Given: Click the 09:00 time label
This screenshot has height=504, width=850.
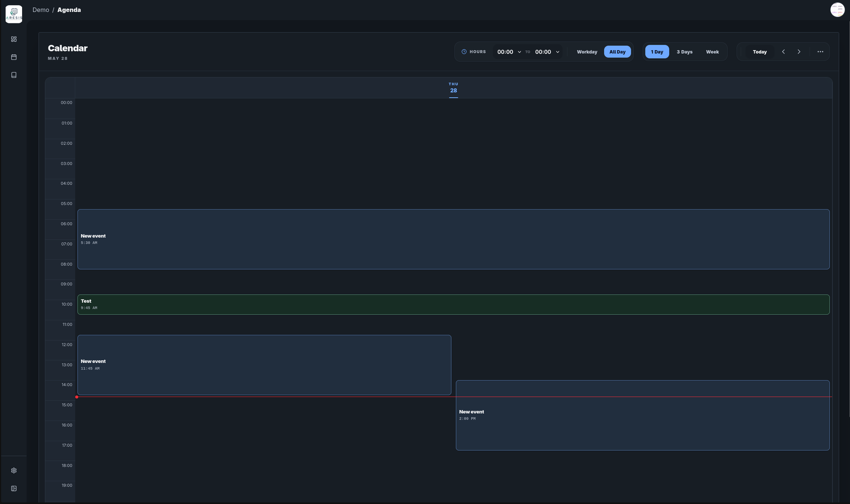Looking at the screenshot, I should (x=66, y=284).
